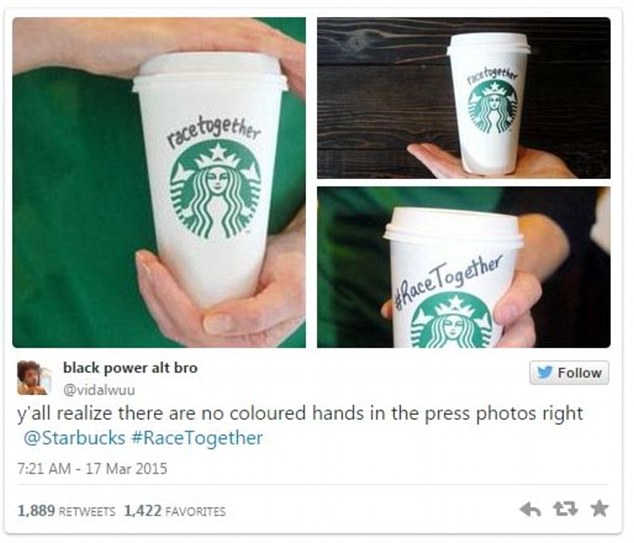Click the siren logo on the small top-right cup
634x543 pixels.
(493, 106)
